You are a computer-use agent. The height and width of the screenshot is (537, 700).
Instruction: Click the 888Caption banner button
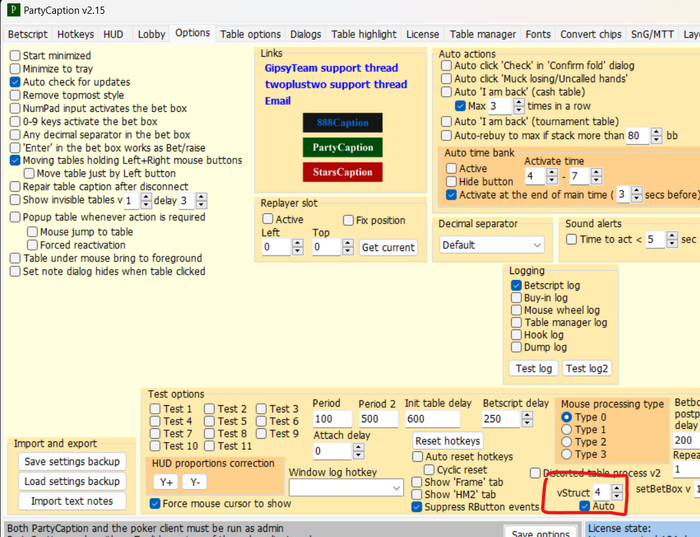coord(342,123)
